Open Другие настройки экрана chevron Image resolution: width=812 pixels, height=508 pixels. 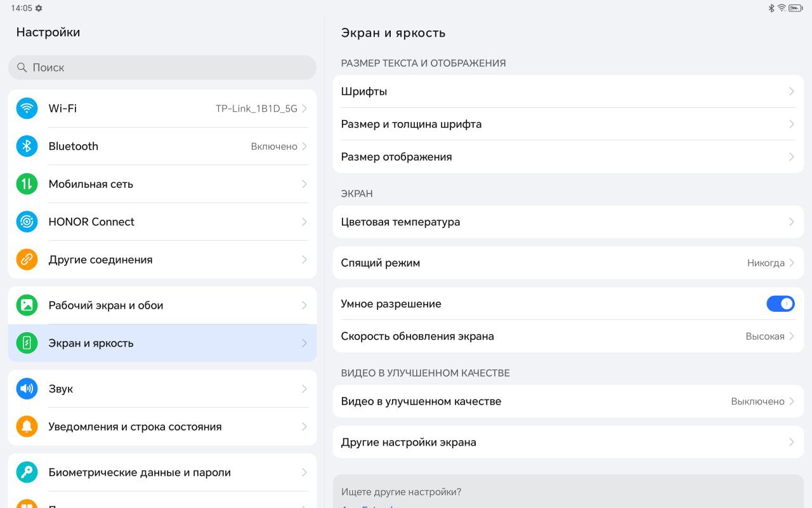click(x=792, y=442)
